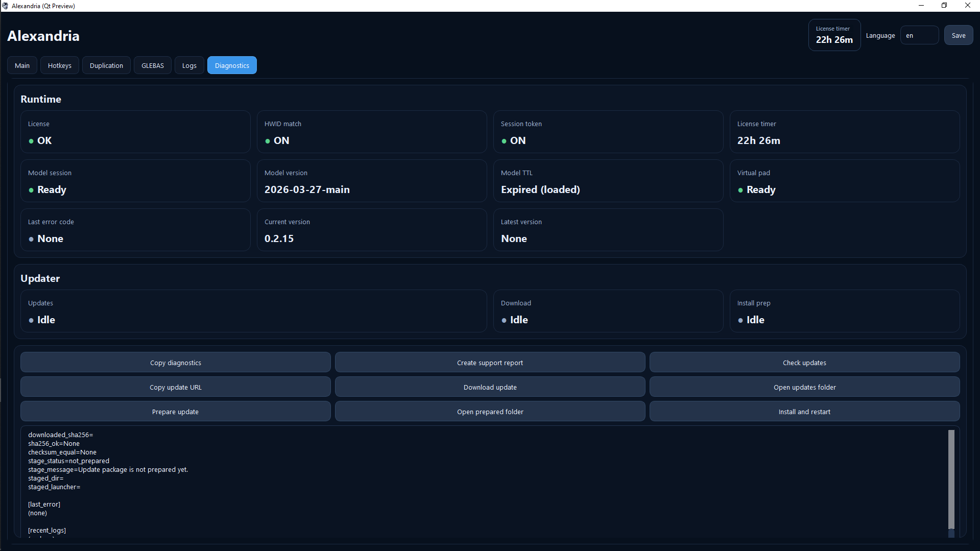The image size is (980, 551).
Task: Click the Alexandria app icon in title bar
Action: (5, 6)
